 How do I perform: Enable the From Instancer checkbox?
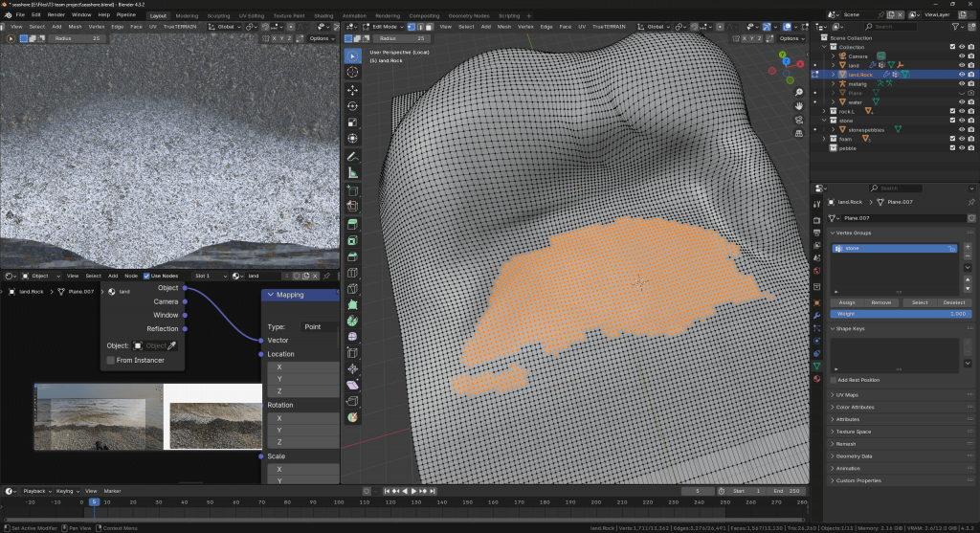click(x=111, y=360)
